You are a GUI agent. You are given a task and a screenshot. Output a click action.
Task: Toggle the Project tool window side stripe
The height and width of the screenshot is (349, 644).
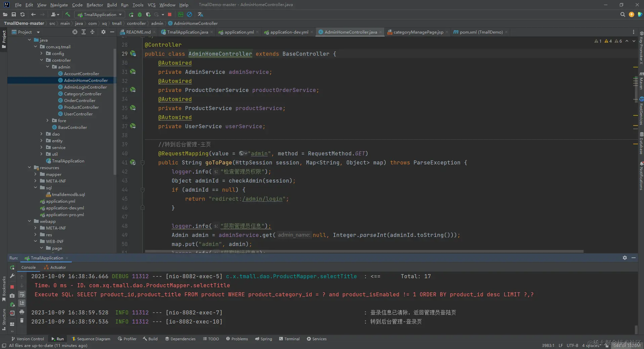pos(4,39)
